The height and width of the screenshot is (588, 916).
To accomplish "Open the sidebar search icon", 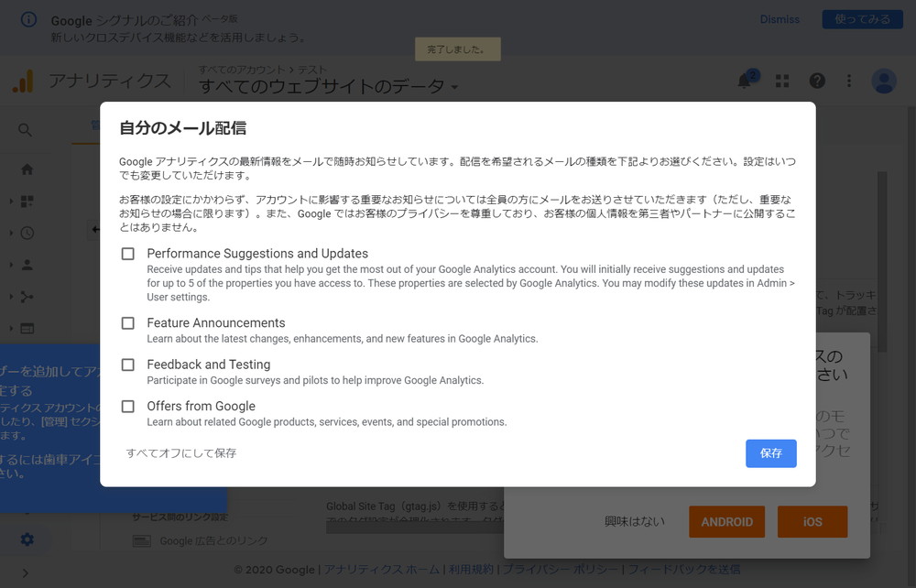I will point(25,130).
